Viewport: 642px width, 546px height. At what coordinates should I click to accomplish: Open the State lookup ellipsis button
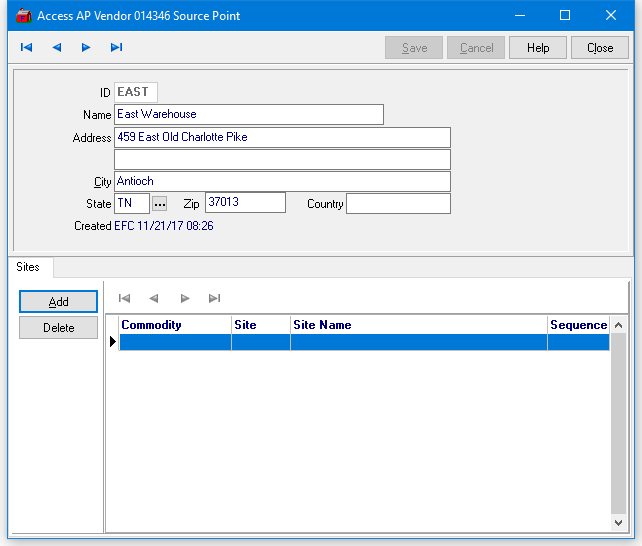tap(159, 204)
